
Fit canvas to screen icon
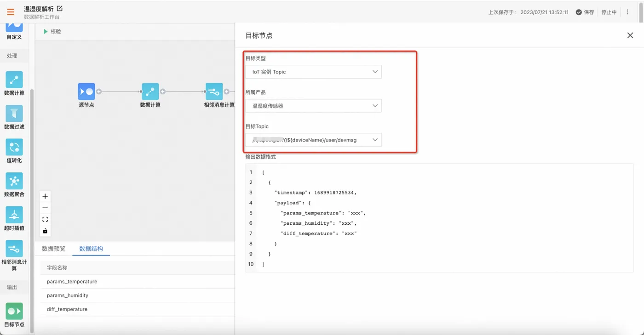[45, 219]
